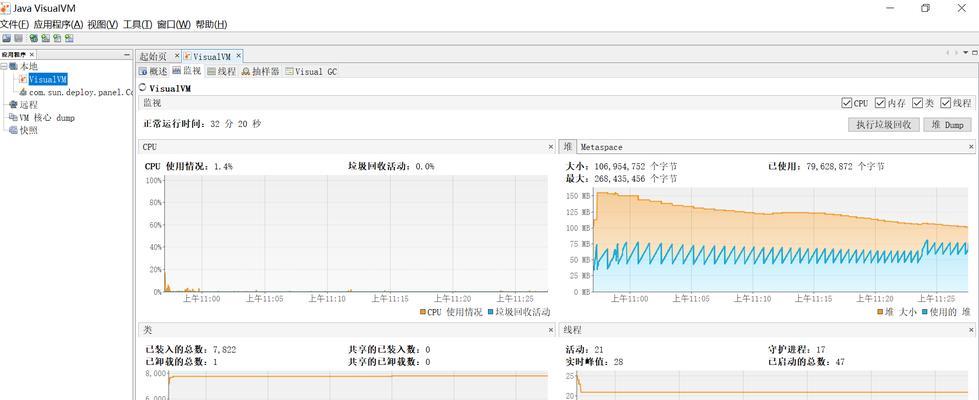Click the com.sun.deploy.panel node icon
Image resolution: width=979 pixels, height=400 pixels.
pyautogui.click(x=23, y=92)
